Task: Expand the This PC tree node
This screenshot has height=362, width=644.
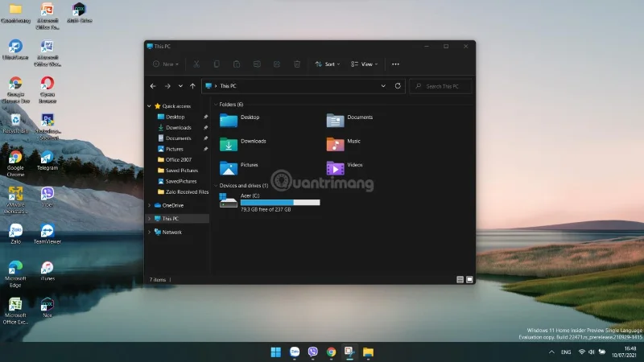Action: 149,219
